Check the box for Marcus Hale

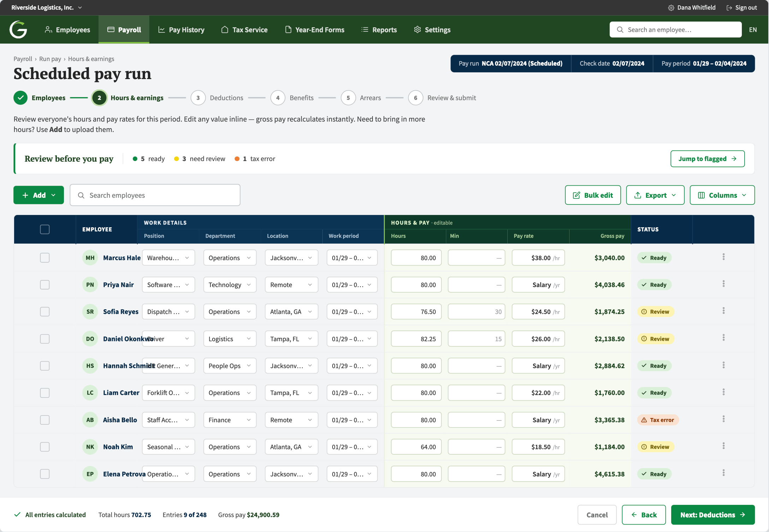(x=45, y=258)
